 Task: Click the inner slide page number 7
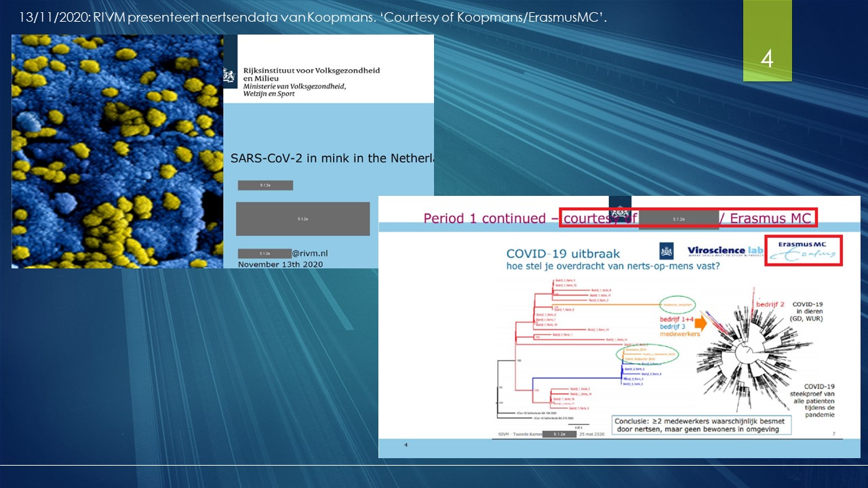tap(833, 432)
